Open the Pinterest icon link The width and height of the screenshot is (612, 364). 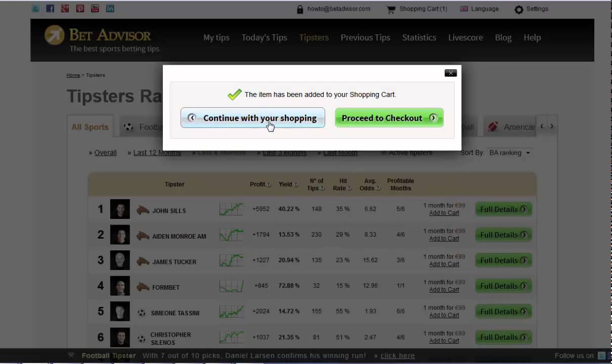point(80,9)
